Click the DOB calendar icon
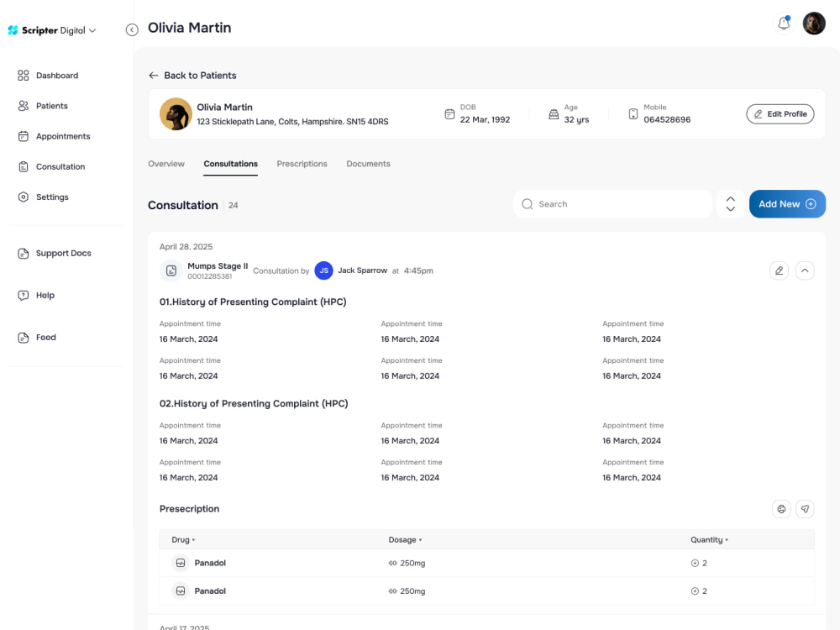Viewport: 840px width, 630px height. (449, 114)
